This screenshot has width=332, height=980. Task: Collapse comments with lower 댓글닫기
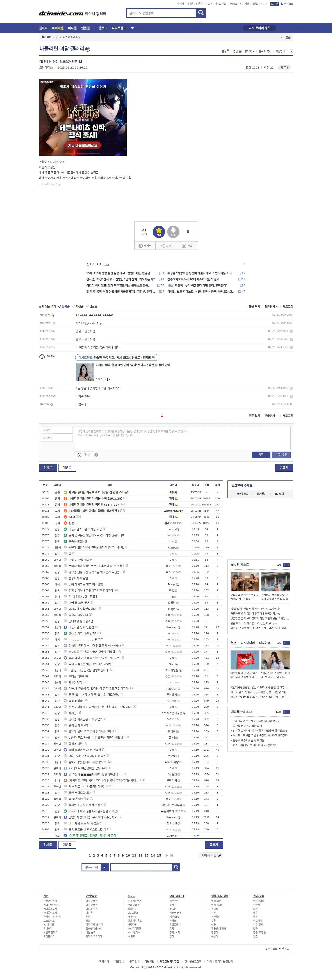[271, 416]
